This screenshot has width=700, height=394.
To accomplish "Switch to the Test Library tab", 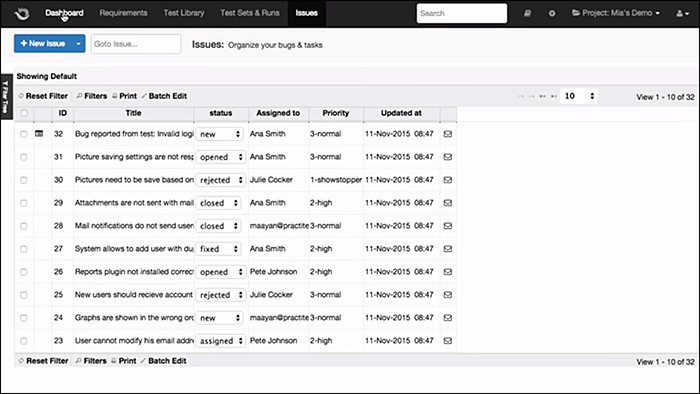I will tap(184, 13).
